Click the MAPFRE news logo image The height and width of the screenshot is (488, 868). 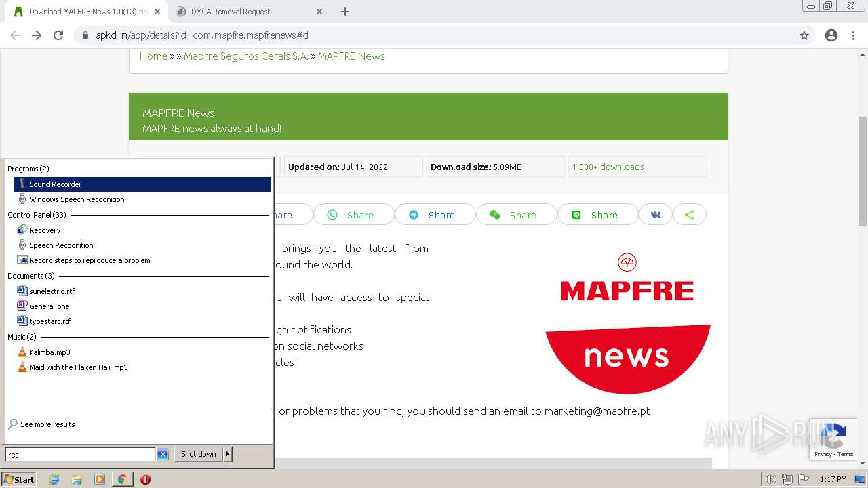[x=628, y=323]
